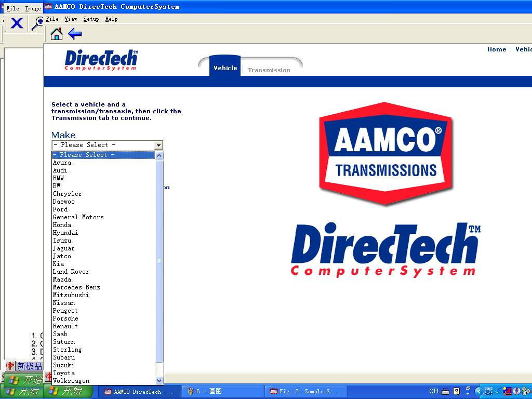The width and height of the screenshot is (532, 399).
Task: Click the Start button on taskbar
Action: tap(65, 391)
